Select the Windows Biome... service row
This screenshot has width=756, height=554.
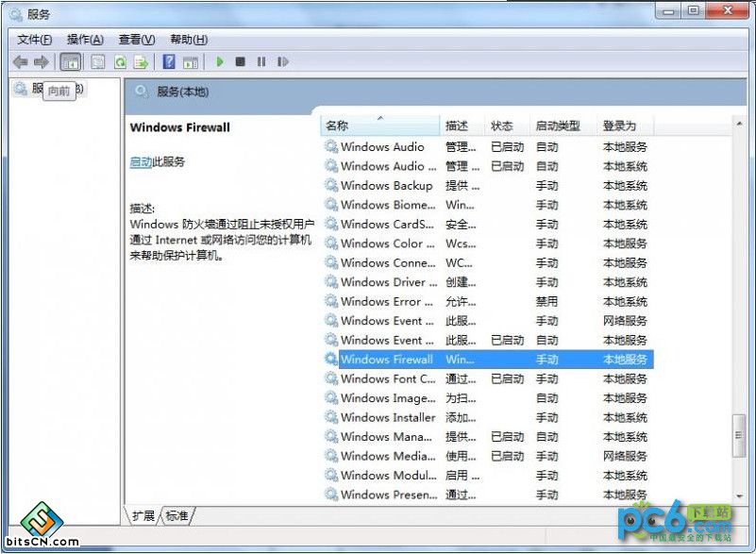pos(487,205)
